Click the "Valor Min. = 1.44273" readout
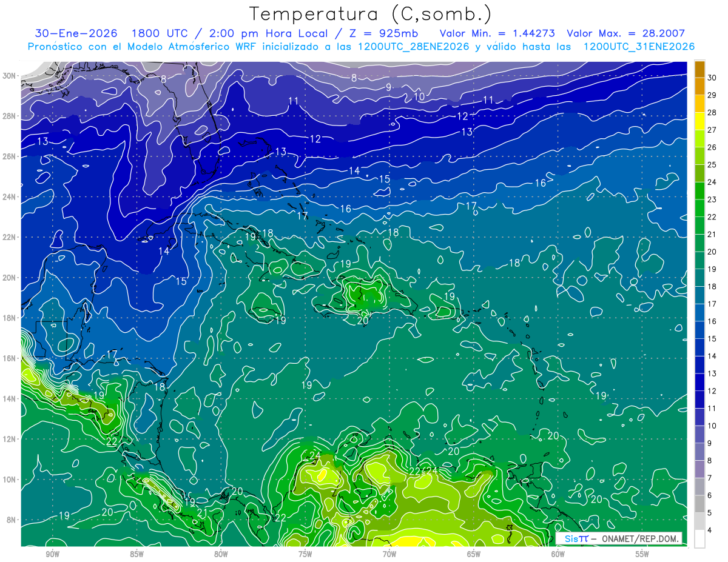This screenshot has width=728, height=562. pos(497,34)
